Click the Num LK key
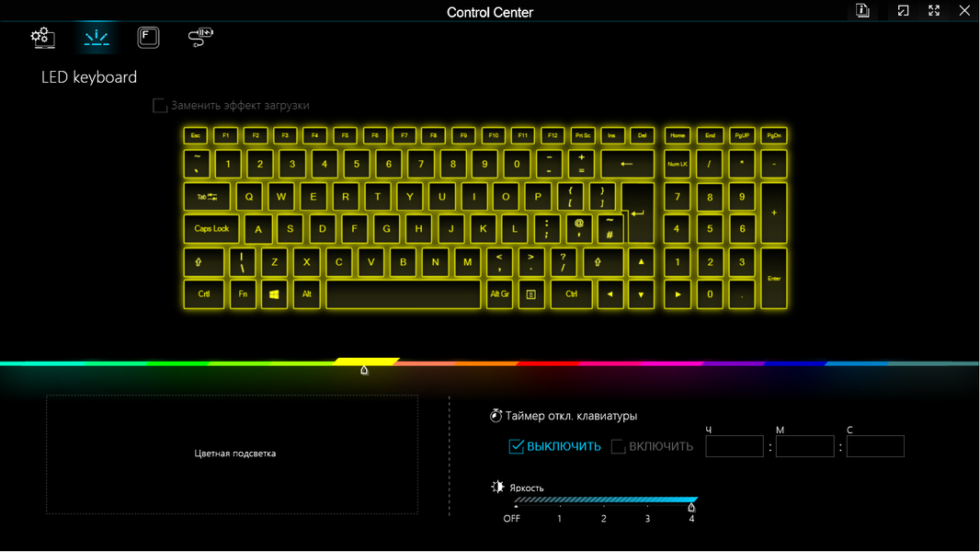 tap(678, 165)
